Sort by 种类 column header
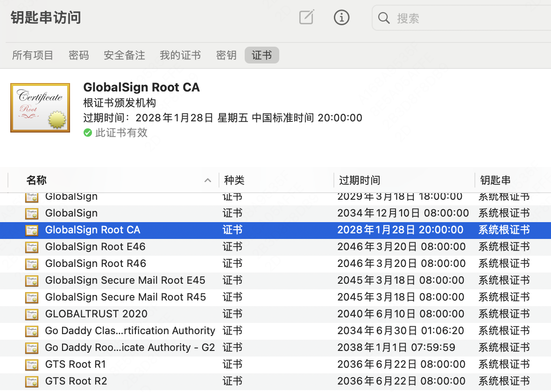 pyautogui.click(x=234, y=180)
